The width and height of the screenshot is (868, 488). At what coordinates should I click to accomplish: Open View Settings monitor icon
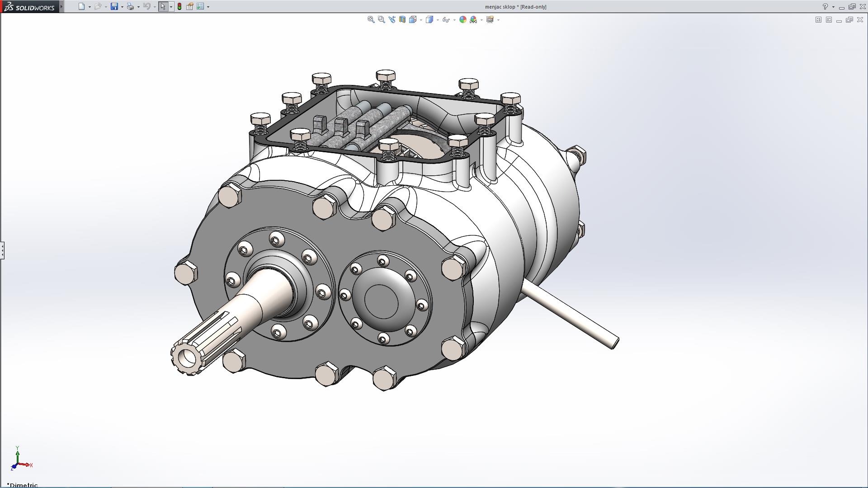(490, 19)
